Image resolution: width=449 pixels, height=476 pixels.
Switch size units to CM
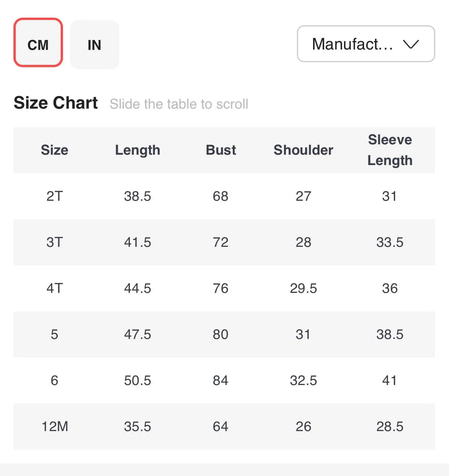point(38,43)
